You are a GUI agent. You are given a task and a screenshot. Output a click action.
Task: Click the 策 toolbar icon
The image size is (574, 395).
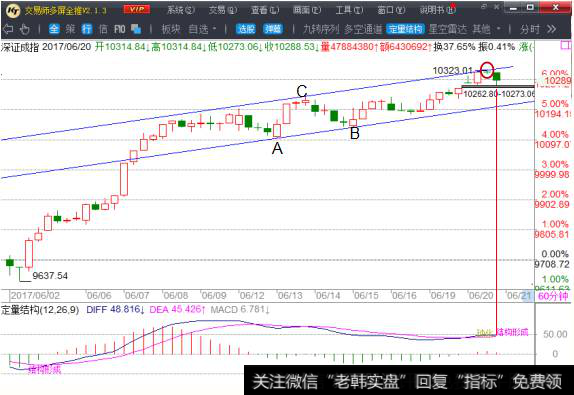point(70,29)
